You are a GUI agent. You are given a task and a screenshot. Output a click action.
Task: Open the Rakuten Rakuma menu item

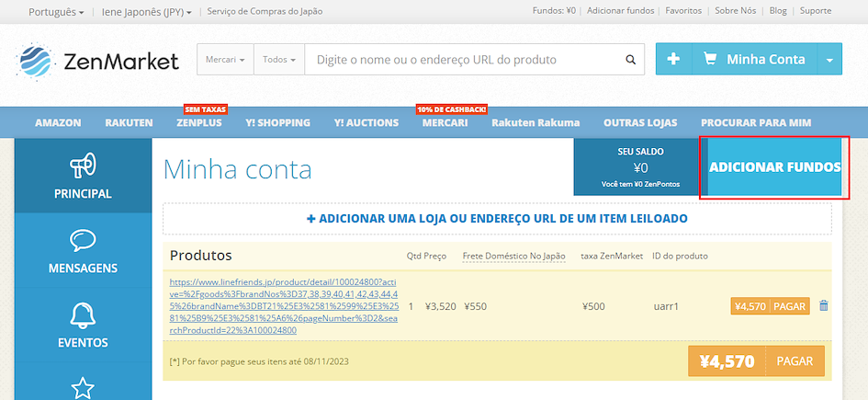pos(535,123)
